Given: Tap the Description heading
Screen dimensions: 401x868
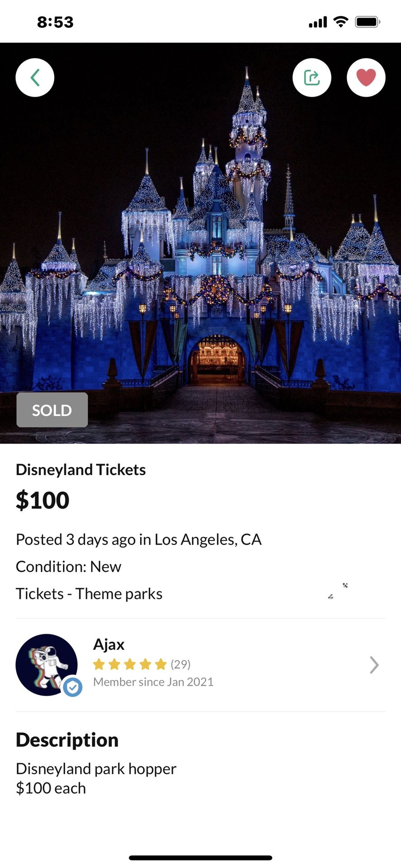Looking at the screenshot, I should click(x=67, y=740).
